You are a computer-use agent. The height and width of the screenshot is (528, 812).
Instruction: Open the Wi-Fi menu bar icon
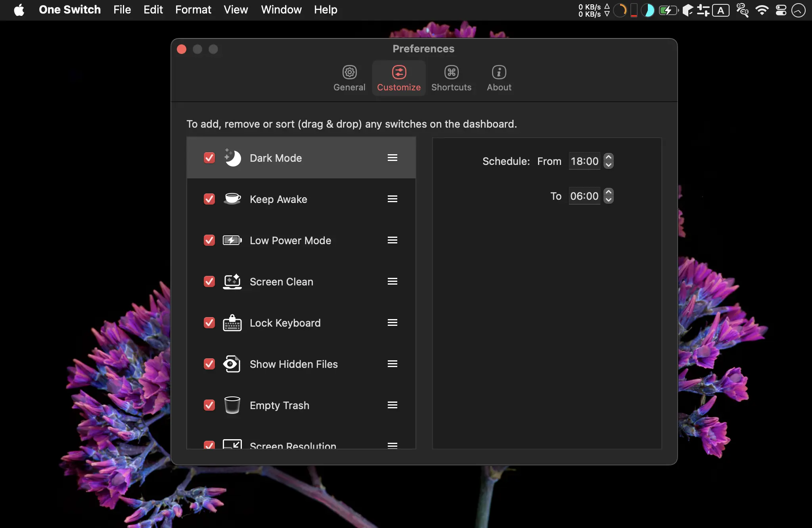(762, 10)
